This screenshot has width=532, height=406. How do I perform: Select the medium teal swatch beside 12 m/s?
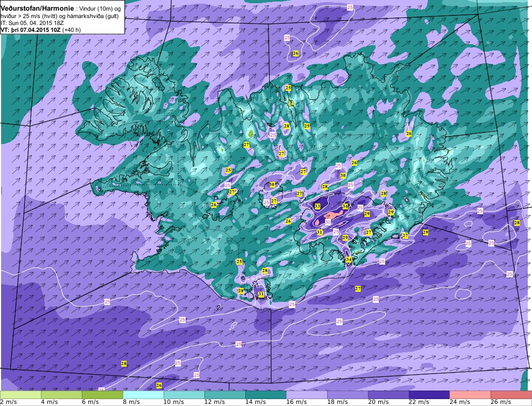(225, 395)
